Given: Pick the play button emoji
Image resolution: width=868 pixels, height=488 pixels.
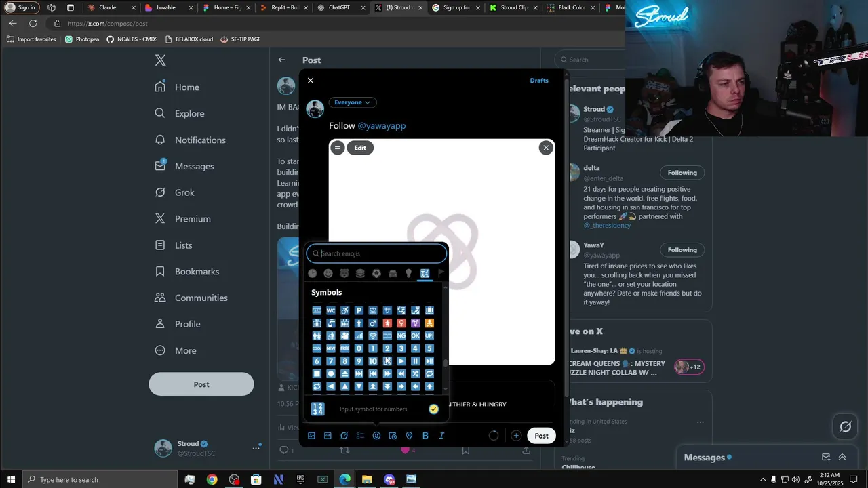Looking at the screenshot, I should click(x=401, y=361).
